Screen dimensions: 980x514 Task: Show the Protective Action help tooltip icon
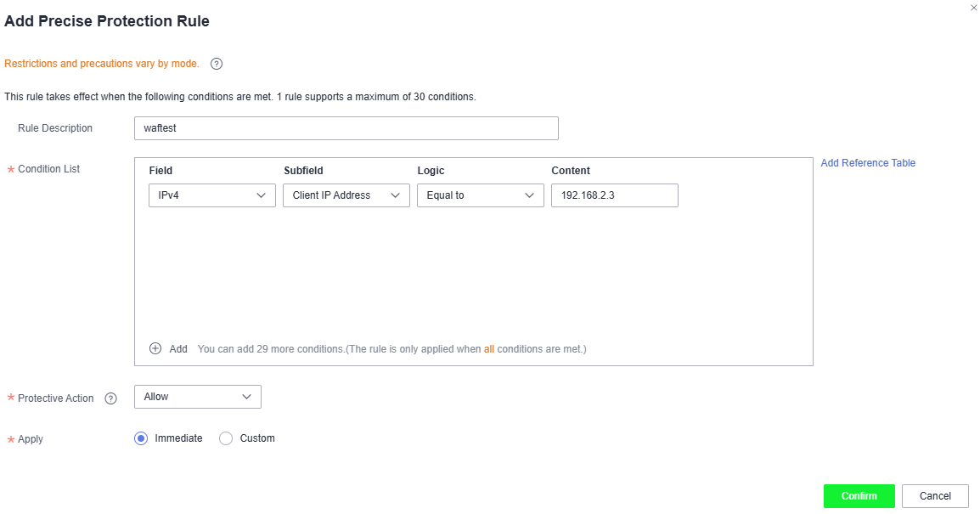(110, 398)
